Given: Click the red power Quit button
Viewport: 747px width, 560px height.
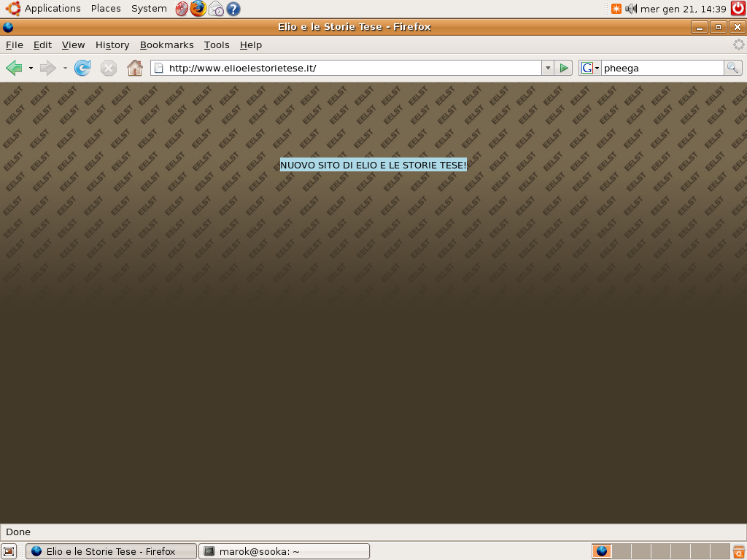Looking at the screenshot, I should (738, 9).
